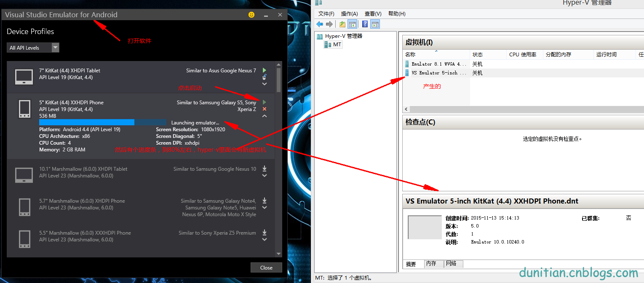
Task: Cancel launching the 5" KitKat XXHDPI Phone
Action: (264, 109)
